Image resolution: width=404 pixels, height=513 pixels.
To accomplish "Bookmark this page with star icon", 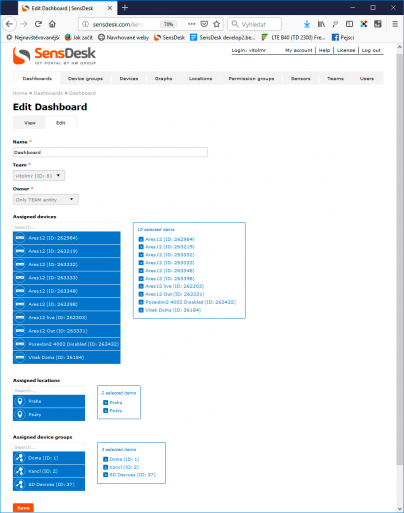I will 217,24.
